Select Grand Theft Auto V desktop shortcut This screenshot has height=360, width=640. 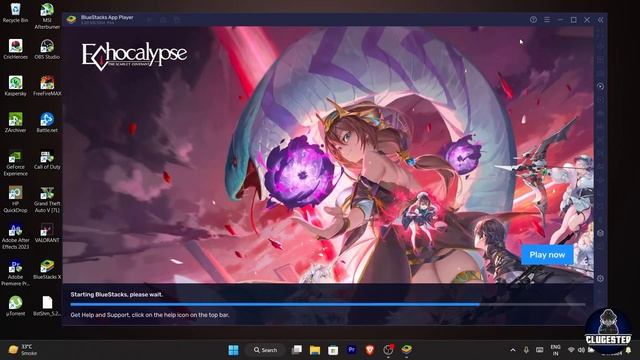click(x=47, y=199)
